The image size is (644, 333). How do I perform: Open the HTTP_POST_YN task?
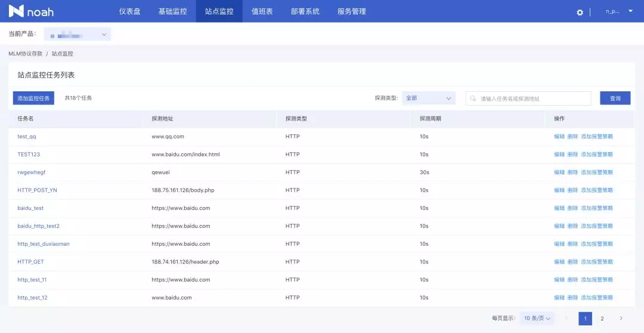38,190
